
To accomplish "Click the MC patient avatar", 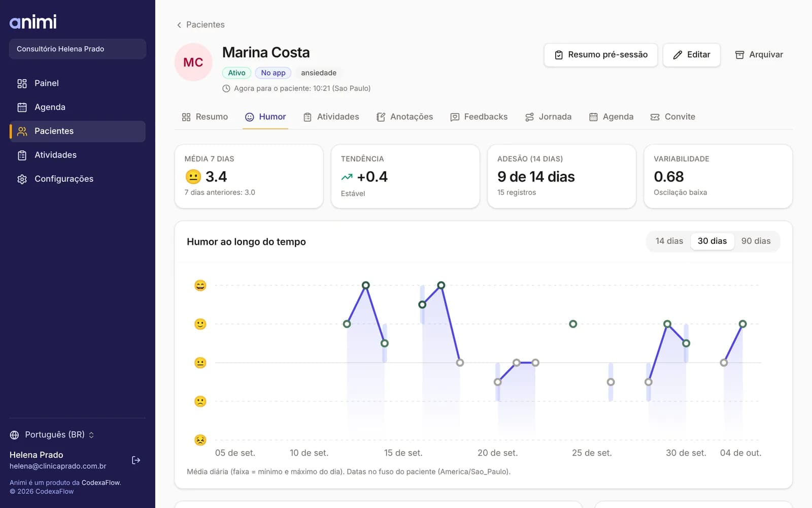I will [193, 62].
